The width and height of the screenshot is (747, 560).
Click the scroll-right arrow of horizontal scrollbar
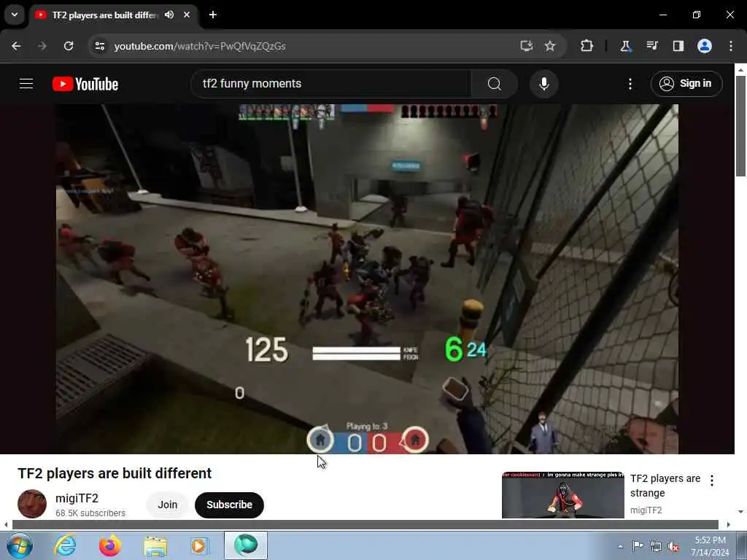coord(729,525)
